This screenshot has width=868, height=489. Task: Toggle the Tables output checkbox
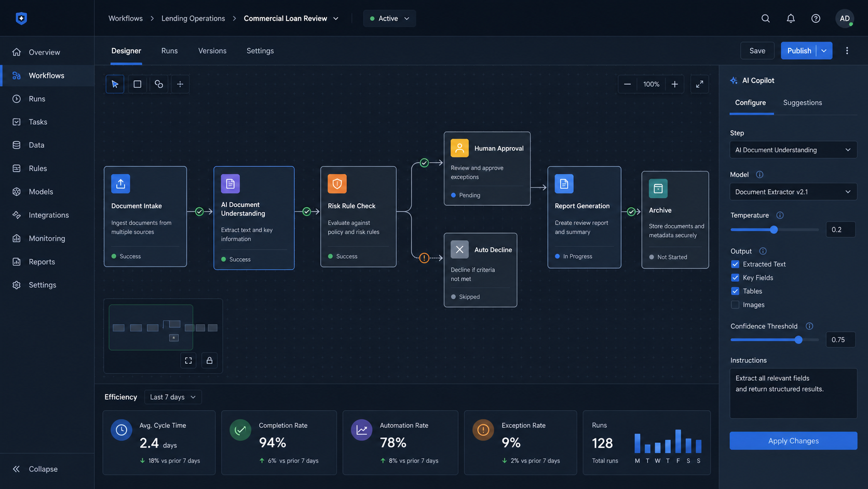coord(735,291)
